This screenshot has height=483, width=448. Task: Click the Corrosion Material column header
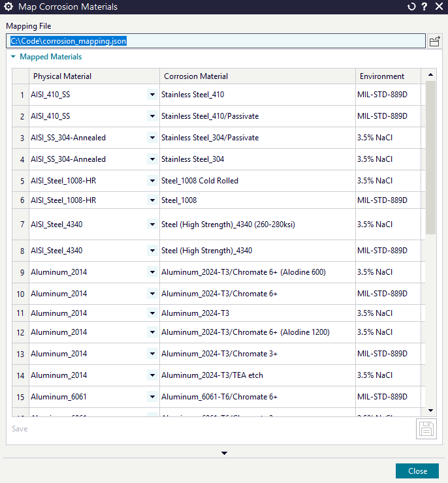(257, 76)
